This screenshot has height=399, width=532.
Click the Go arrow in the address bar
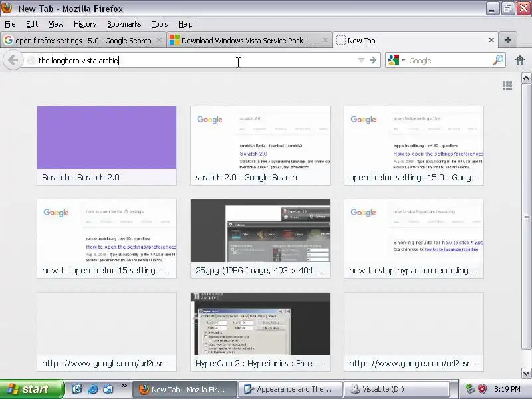(x=373, y=61)
